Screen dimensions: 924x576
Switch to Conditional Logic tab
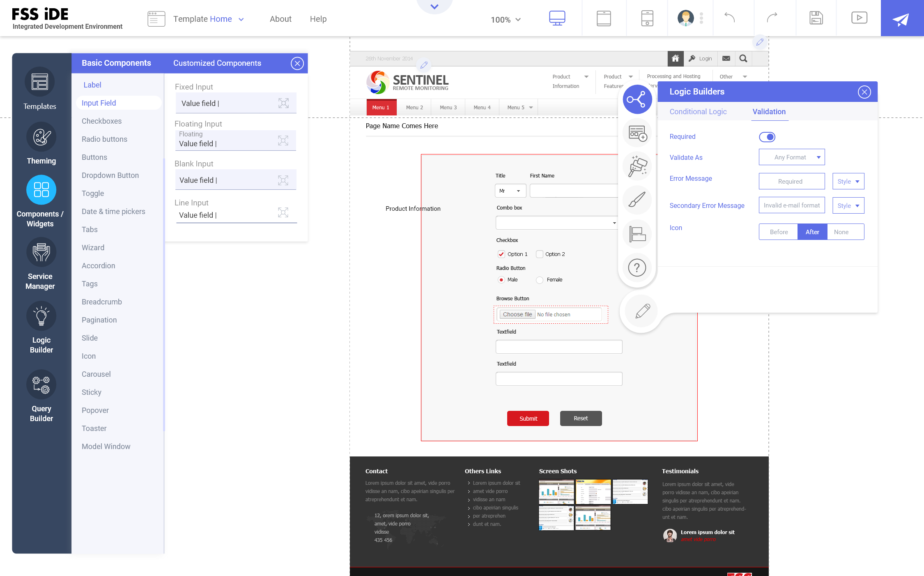coord(698,112)
